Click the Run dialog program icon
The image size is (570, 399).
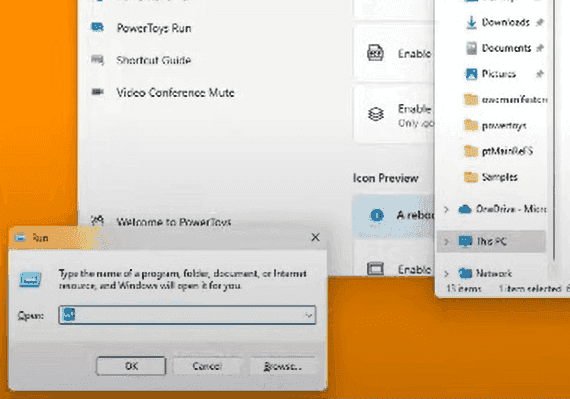[x=30, y=279]
